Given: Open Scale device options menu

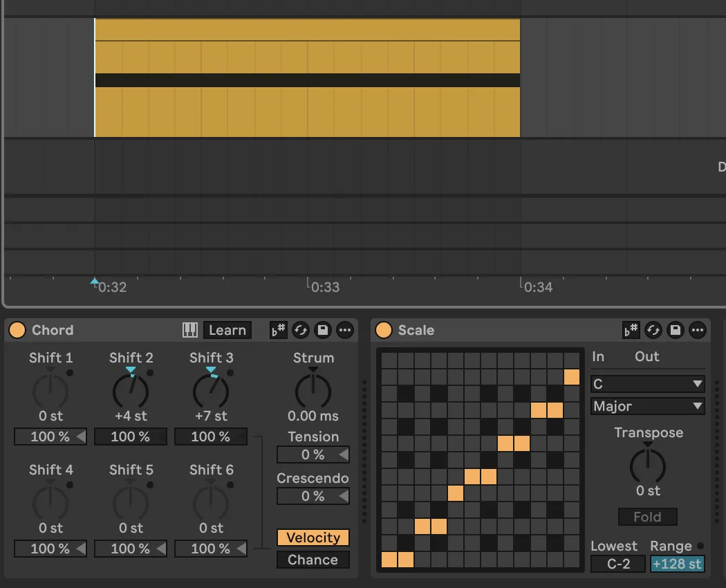Looking at the screenshot, I should pyautogui.click(x=698, y=331).
